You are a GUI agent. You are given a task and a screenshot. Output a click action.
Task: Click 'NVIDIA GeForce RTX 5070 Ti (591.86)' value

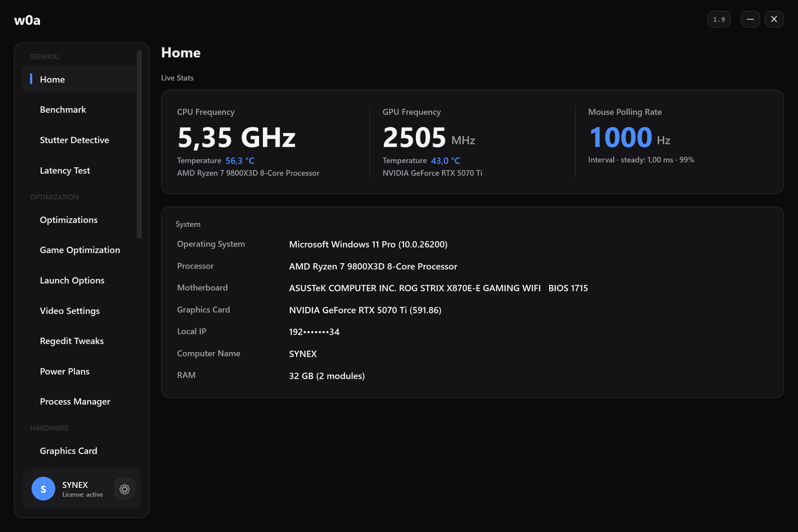coord(365,310)
